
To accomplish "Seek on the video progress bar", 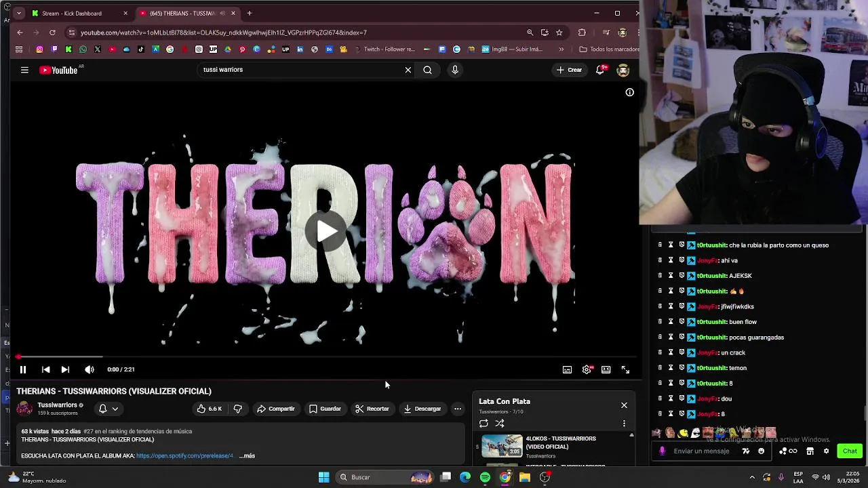I will click(325, 357).
